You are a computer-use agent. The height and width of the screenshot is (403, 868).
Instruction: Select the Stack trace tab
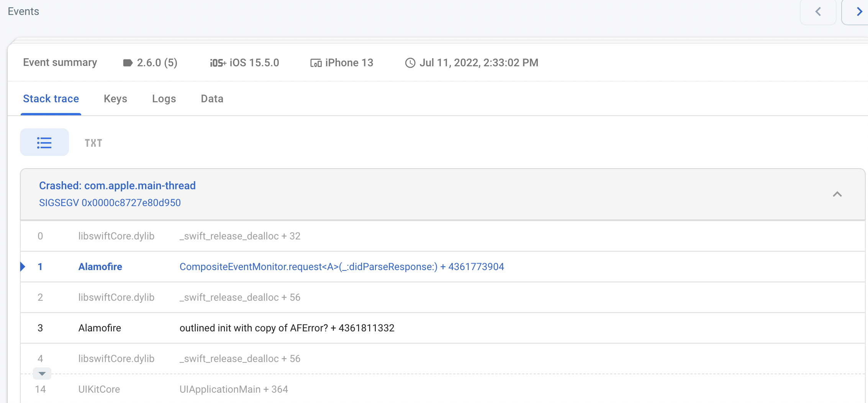[x=51, y=98]
